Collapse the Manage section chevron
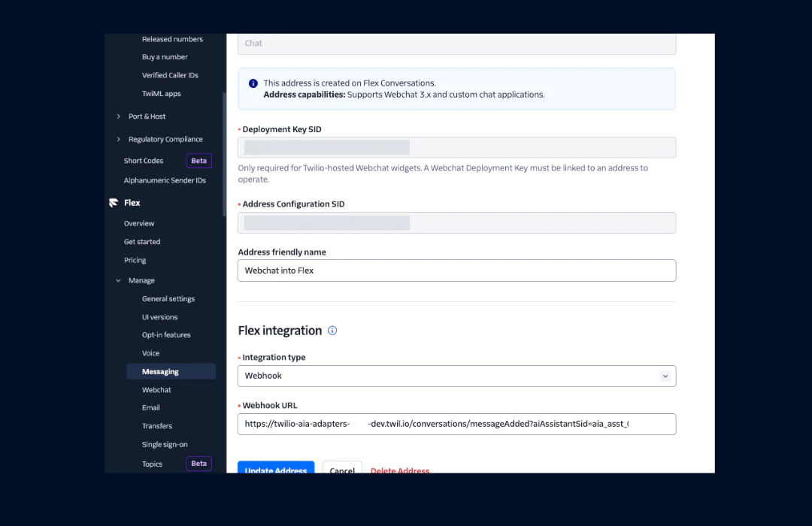 (x=119, y=280)
